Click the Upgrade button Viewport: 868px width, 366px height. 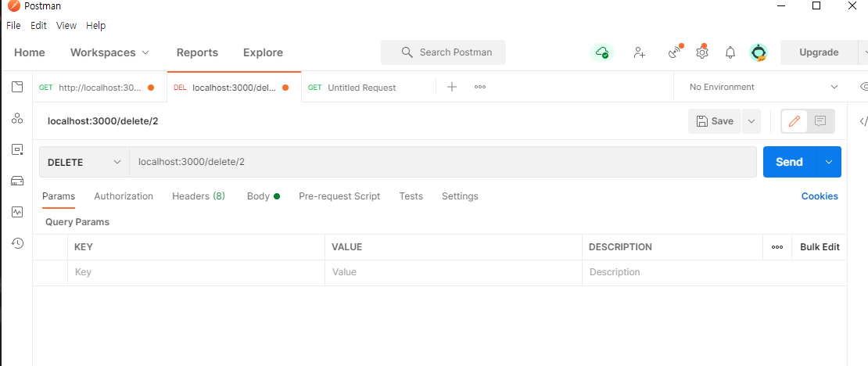point(819,52)
